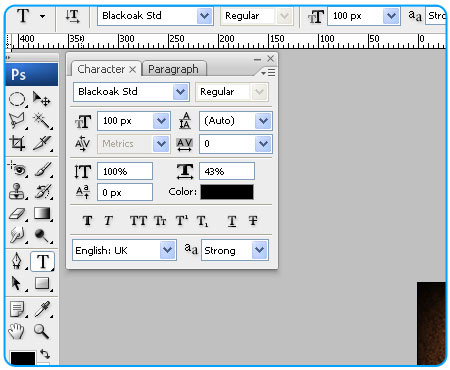Select the Zoom magnifier tool
Viewport: 450px width, 370px height.
coord(42,331)
